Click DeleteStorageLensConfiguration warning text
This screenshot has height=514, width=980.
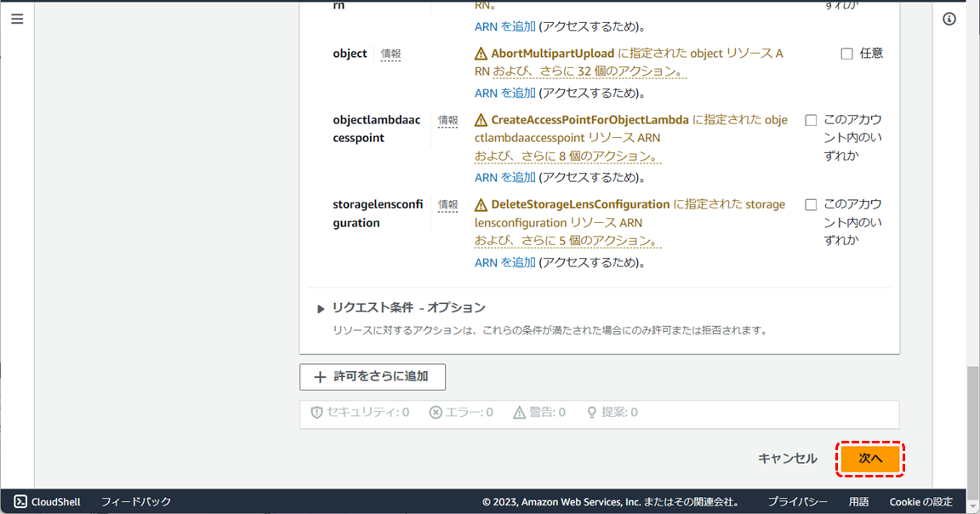(581, 204)
